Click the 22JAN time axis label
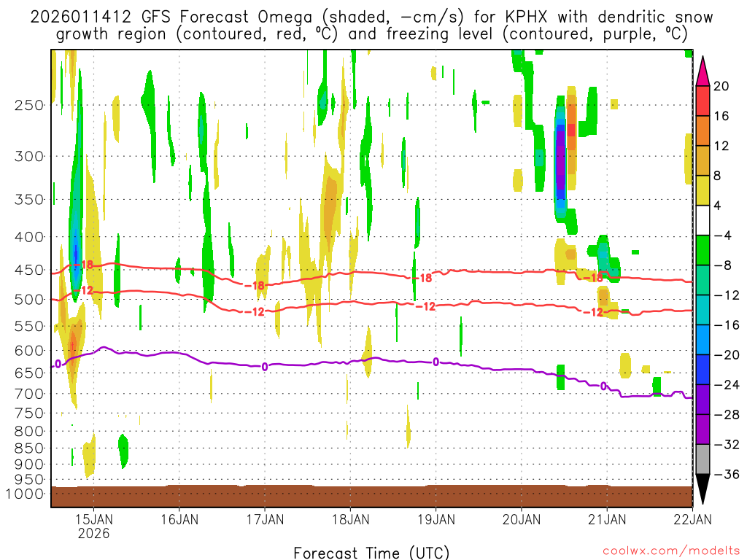This screenshot has height=560, width=747. 693,519
